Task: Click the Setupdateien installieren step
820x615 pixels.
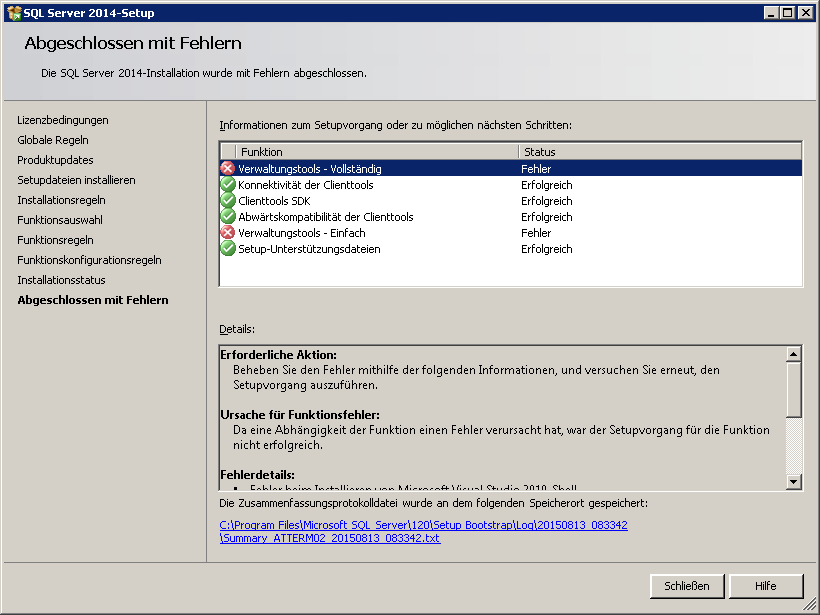Action: (76, 180)
